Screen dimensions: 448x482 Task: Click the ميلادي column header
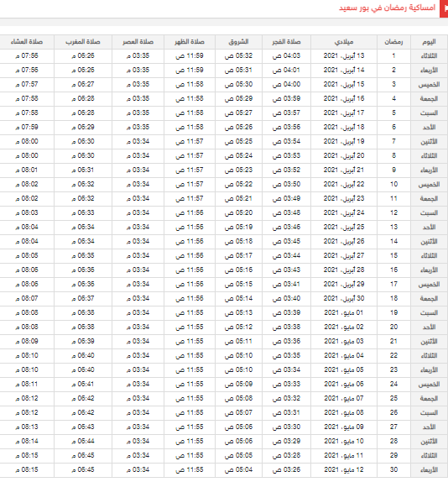point(344,42)
